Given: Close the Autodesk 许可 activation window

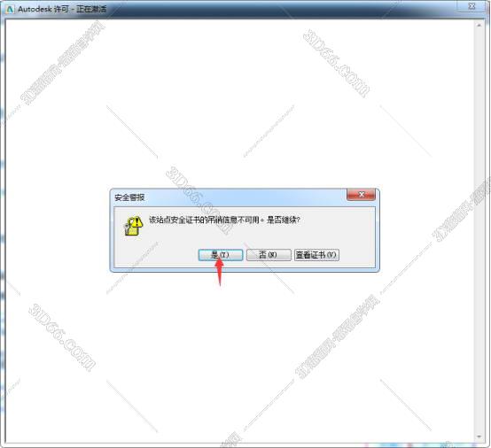Looking at the screenshot, I should pos(472,6).
